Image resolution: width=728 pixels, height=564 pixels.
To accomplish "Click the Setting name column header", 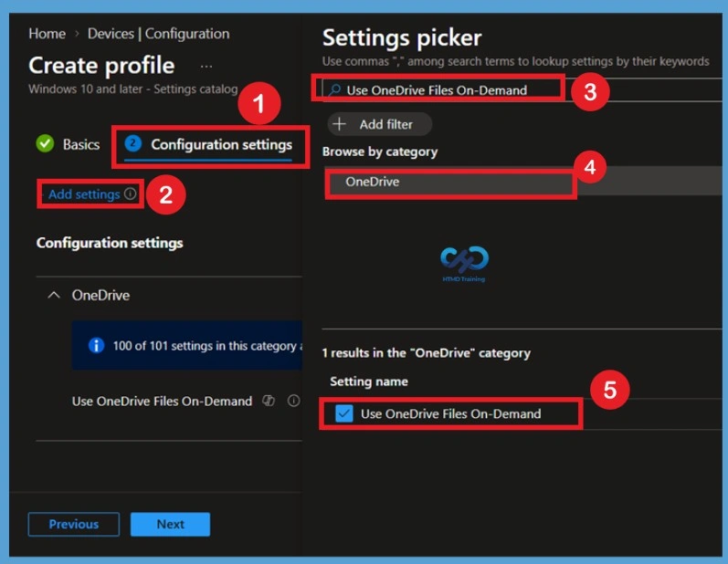I will click(369, 381).
